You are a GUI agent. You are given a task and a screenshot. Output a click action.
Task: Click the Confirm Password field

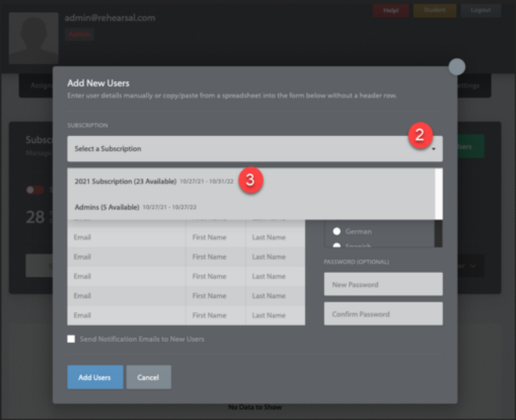click(383, 314)
